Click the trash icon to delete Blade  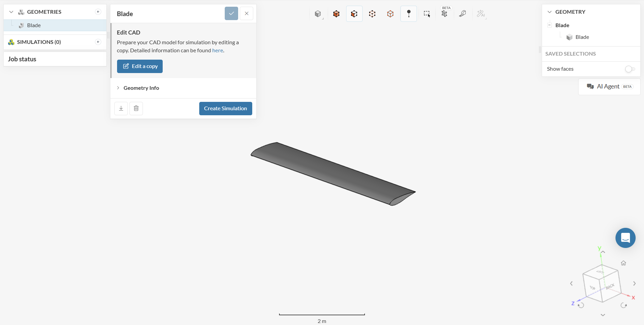136,108
